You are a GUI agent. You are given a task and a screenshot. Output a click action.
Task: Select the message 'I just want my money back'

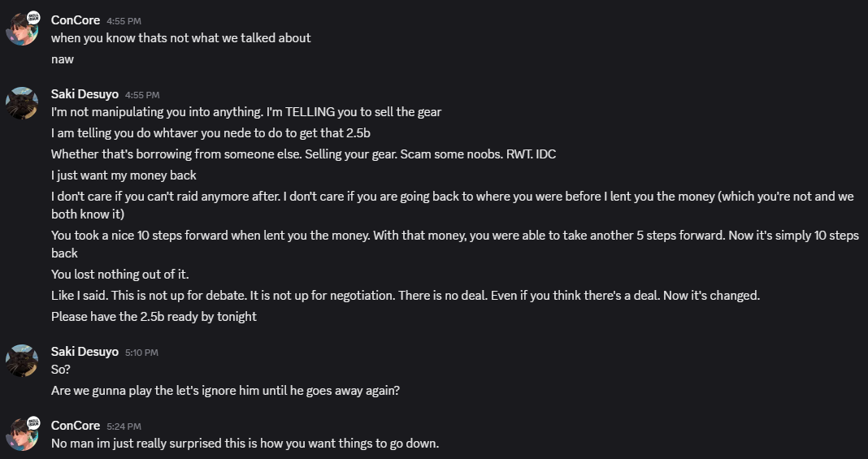point(124,175)
